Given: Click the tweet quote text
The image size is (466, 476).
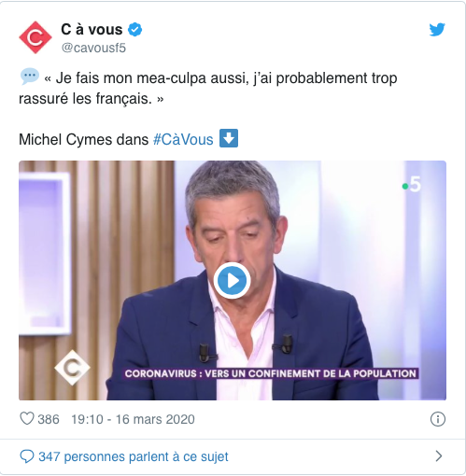Looking at the screenshot, I should coord(208,89).
